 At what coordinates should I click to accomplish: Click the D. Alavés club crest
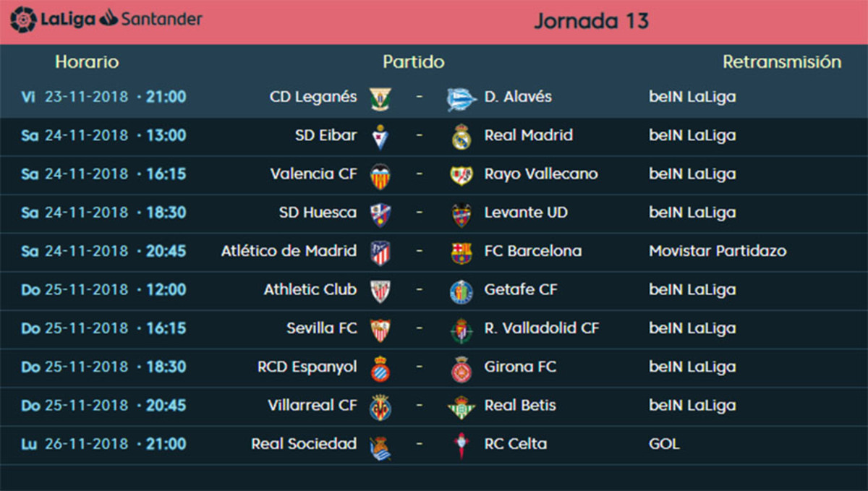461,98
